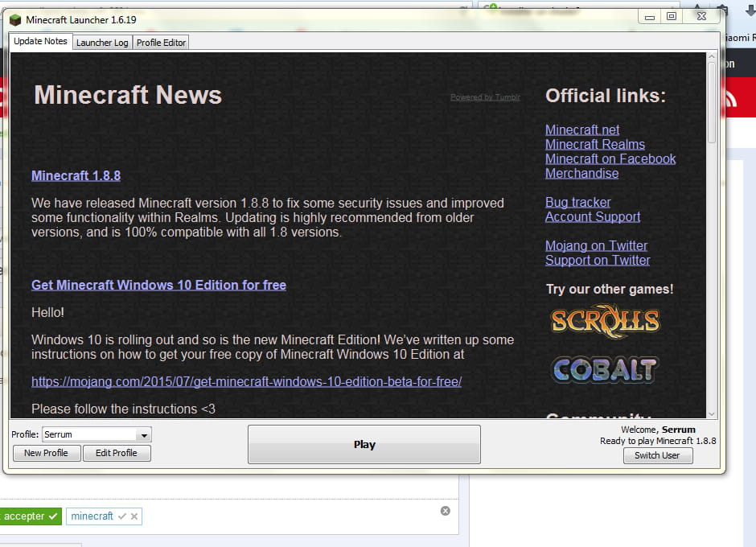Click the green accepter button in browser

click(x=31, y=516)
